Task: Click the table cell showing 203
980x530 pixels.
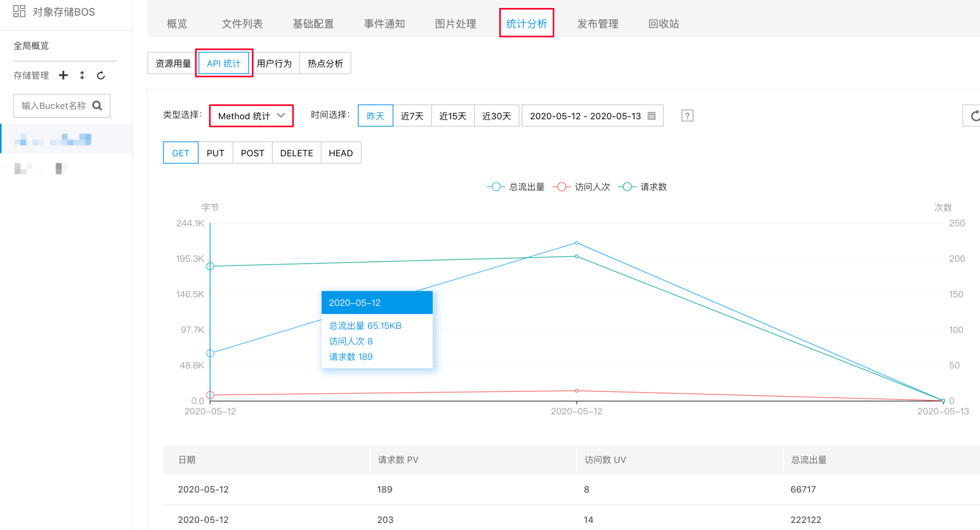Action: 385,520
